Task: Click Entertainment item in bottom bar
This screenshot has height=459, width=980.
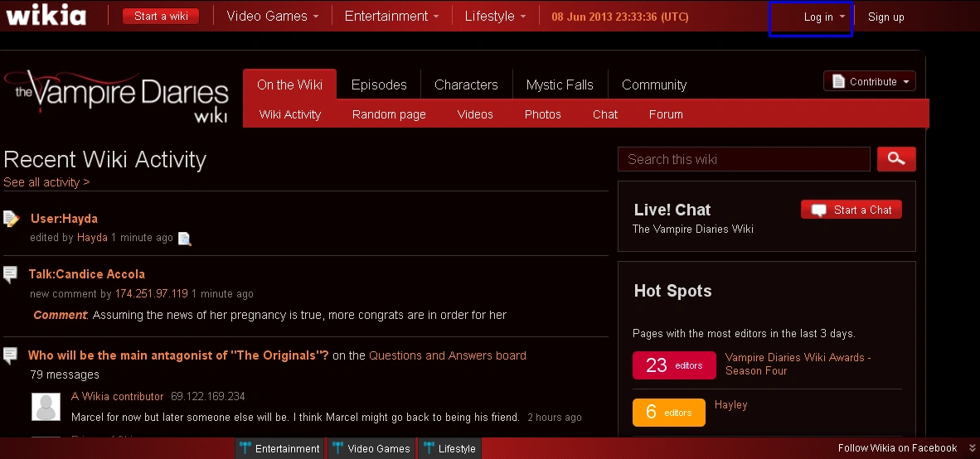Action: point(280,448)
